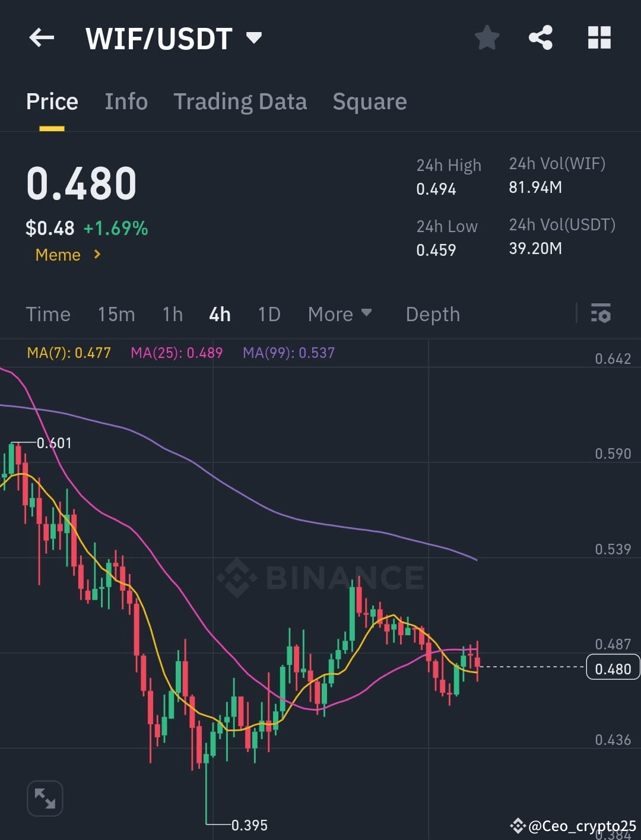Open the grid layout icon top right
The width and height of the screenshot is (641, 840).
click(599, 37)
